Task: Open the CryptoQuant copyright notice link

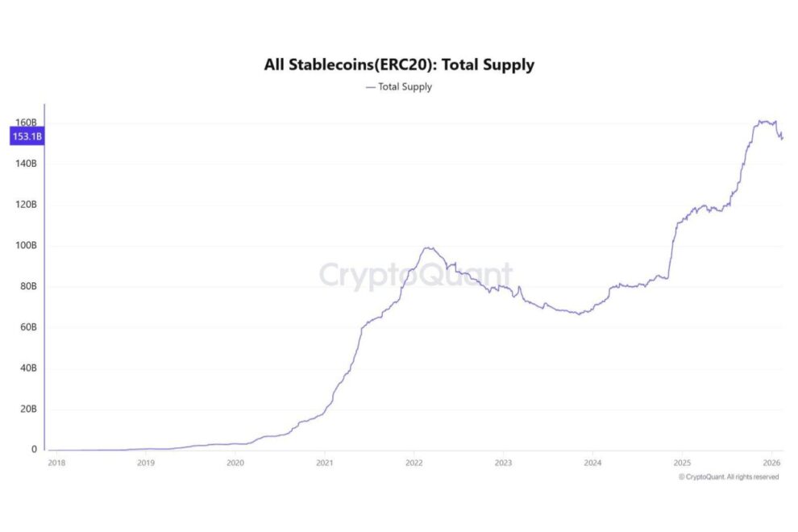Action: click(x=729, y=477)
